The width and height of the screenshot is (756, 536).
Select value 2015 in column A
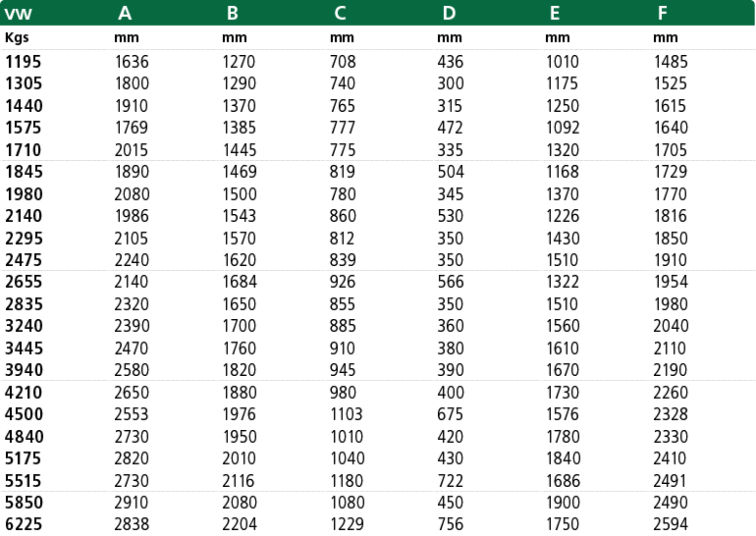coord(132,150)
